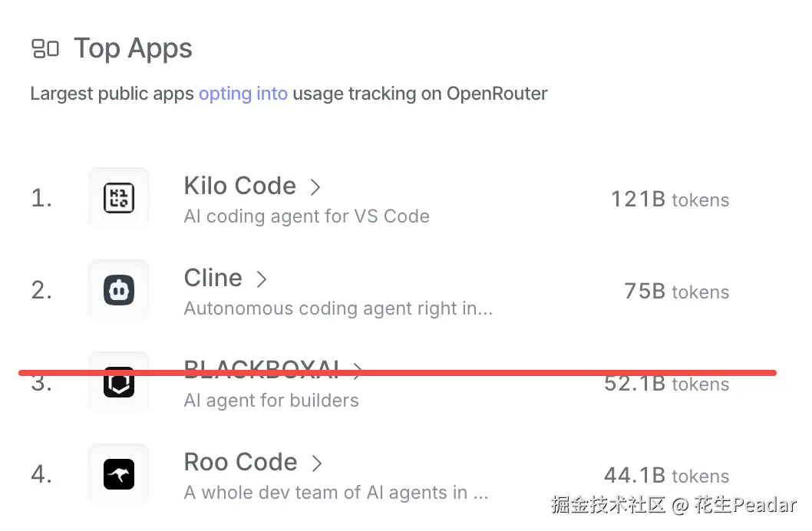Click the Cline robot icon
Screen dimensions: 812x531
coord(119,290)
